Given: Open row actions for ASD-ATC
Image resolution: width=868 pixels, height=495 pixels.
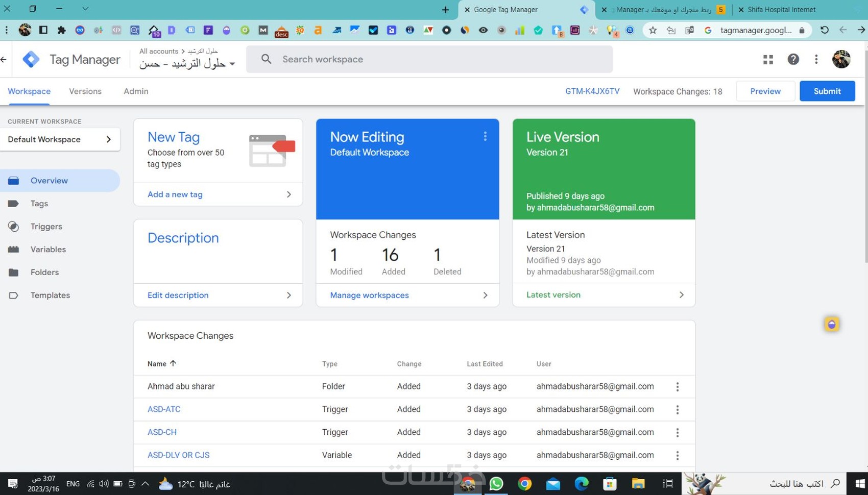Looking at the screenshot, I should 678,410.
